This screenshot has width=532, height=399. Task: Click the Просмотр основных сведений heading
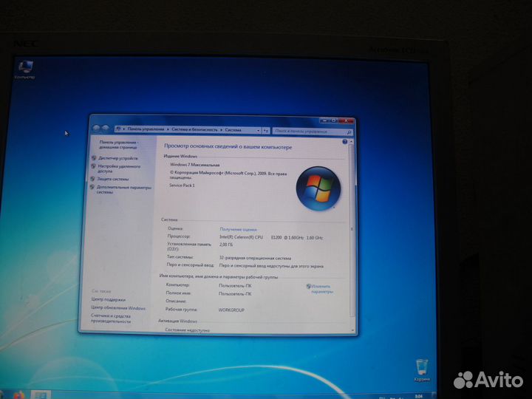[228, 146]
